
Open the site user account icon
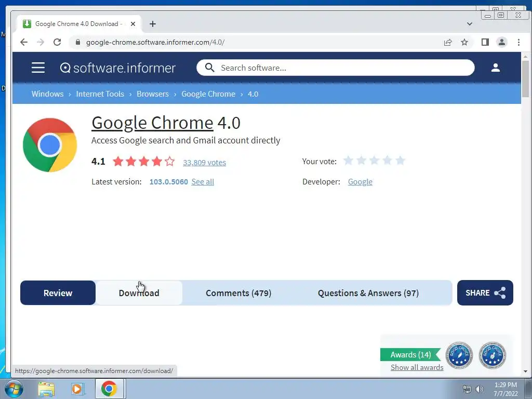(x=495, y=68)
